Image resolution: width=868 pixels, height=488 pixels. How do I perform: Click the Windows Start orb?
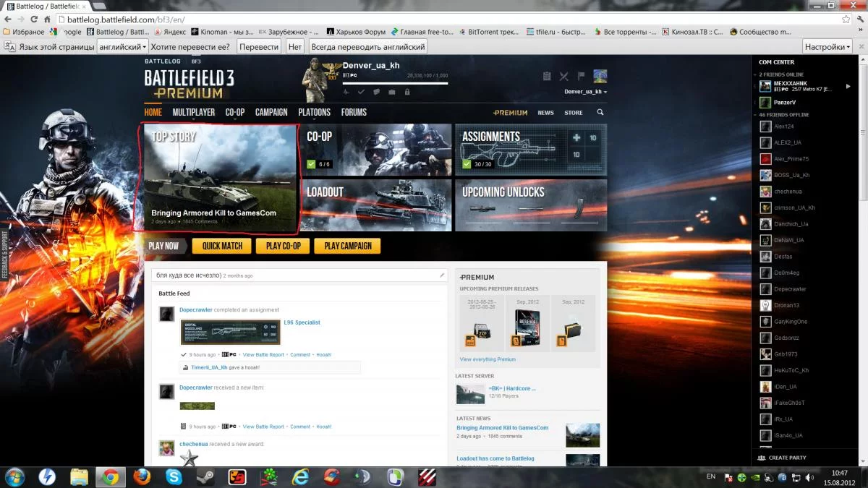(x=14, y=476)
